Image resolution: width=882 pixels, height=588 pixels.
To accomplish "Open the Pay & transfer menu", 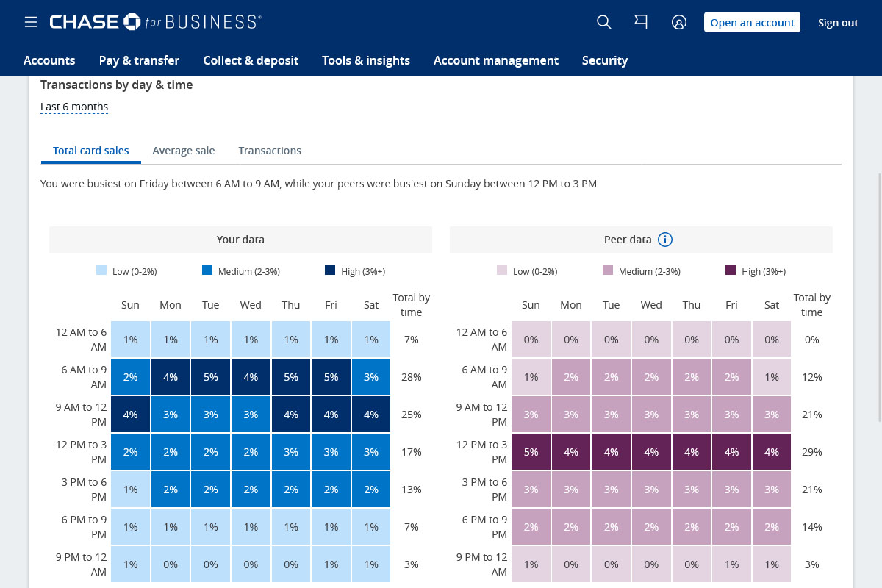I will (x=139, y=60).
